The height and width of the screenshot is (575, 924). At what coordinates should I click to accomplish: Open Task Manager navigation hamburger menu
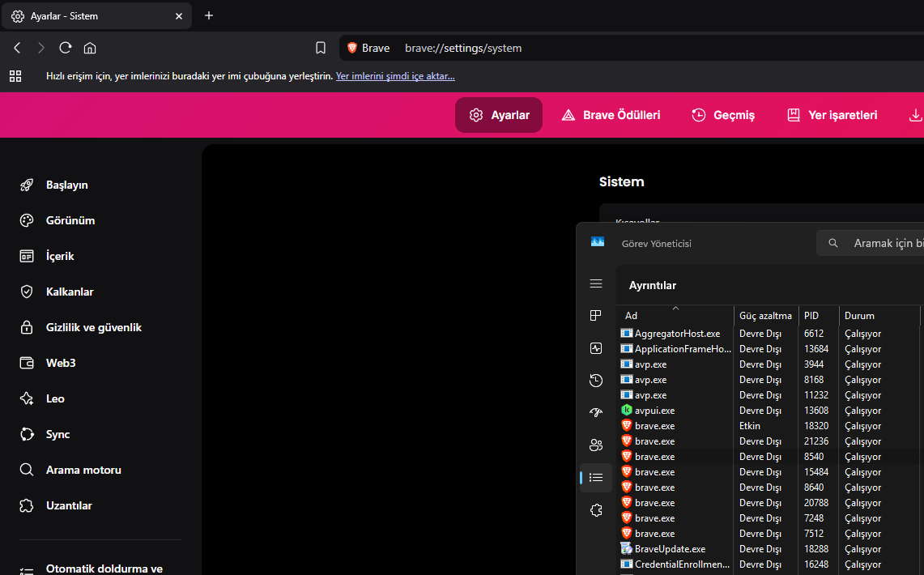596,283
